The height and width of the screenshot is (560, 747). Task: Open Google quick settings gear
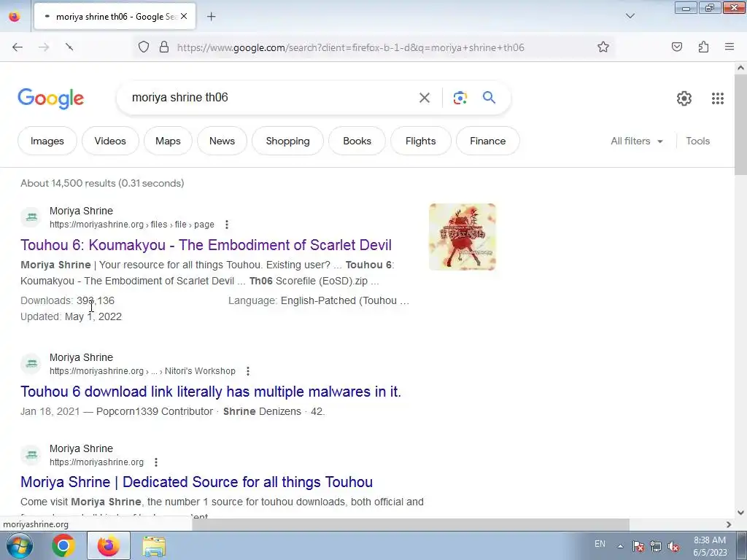(x=684, y=98)
